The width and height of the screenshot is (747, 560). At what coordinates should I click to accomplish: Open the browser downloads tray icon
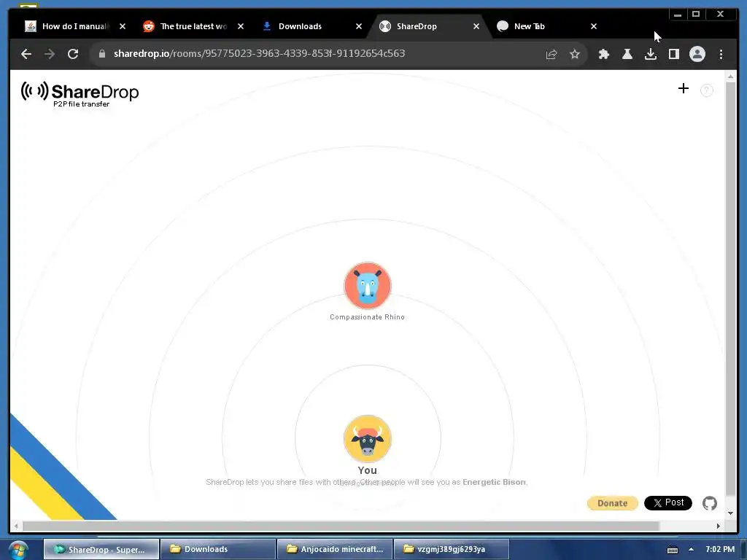click(650, 54)
